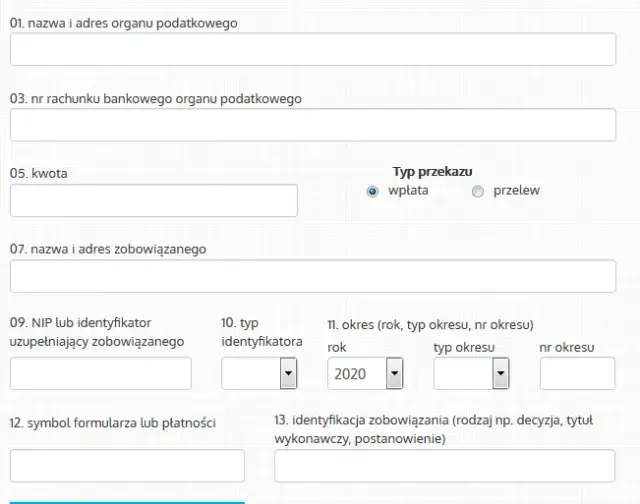This screenshot has height=504, width=640.
Task: Click the nazwa i adres zobowiązanego field
Action: (312, 276)
